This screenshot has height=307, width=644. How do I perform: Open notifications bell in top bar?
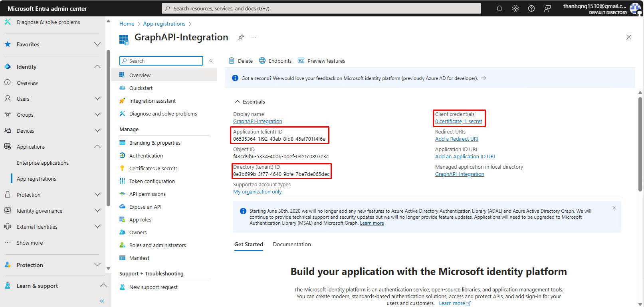499,8
